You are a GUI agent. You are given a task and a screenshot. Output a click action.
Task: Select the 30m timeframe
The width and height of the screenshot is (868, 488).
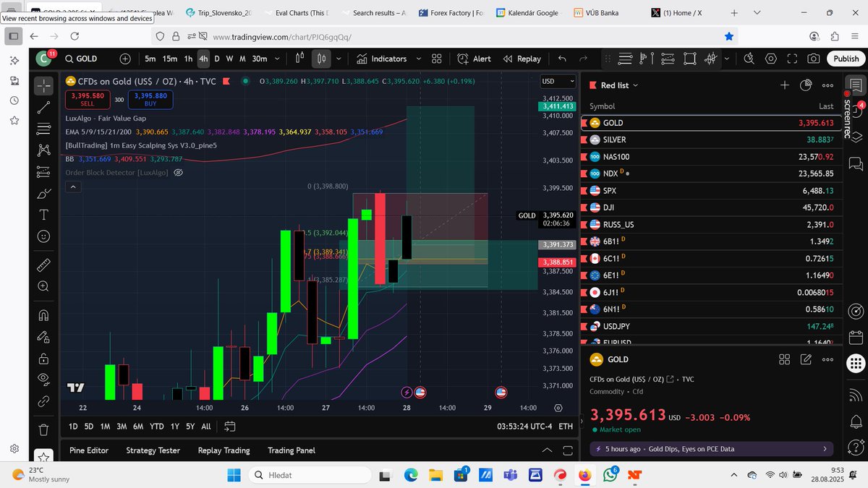(x=259, y=59)
